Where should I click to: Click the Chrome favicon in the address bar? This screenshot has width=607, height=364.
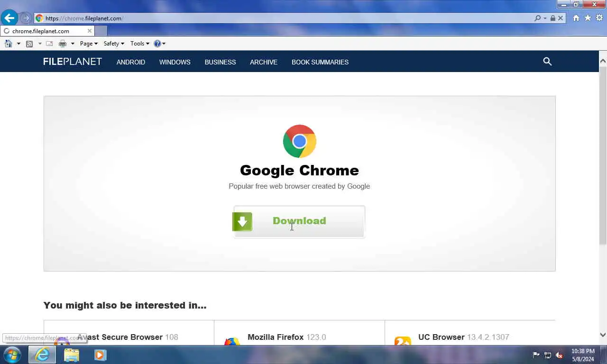(x=39, y=18)
